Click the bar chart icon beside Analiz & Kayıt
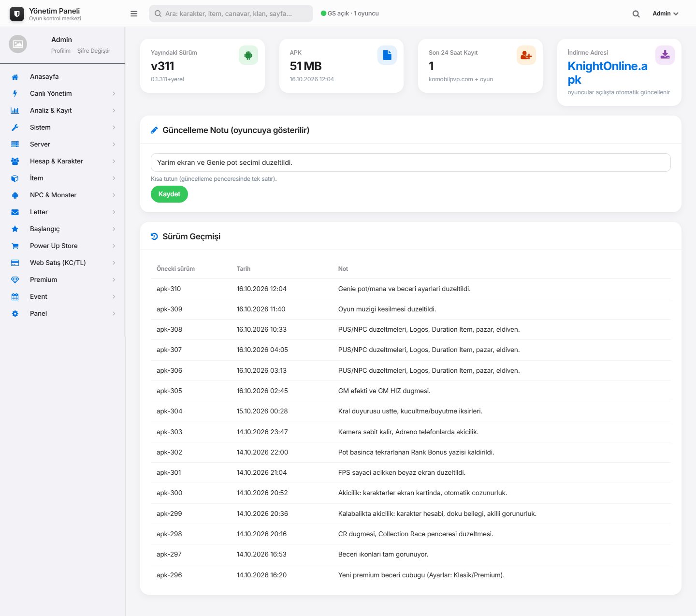Image resolution: width=696 pixels, height=616 pixels. [x=15, y=111]
